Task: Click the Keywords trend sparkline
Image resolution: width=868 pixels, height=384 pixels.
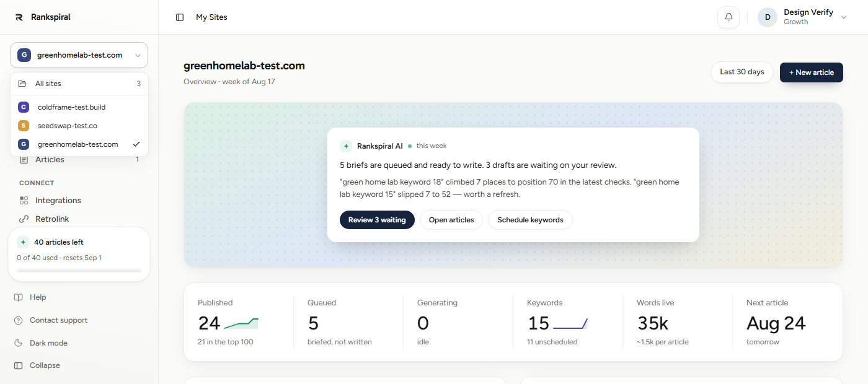Action: point(570,323)
